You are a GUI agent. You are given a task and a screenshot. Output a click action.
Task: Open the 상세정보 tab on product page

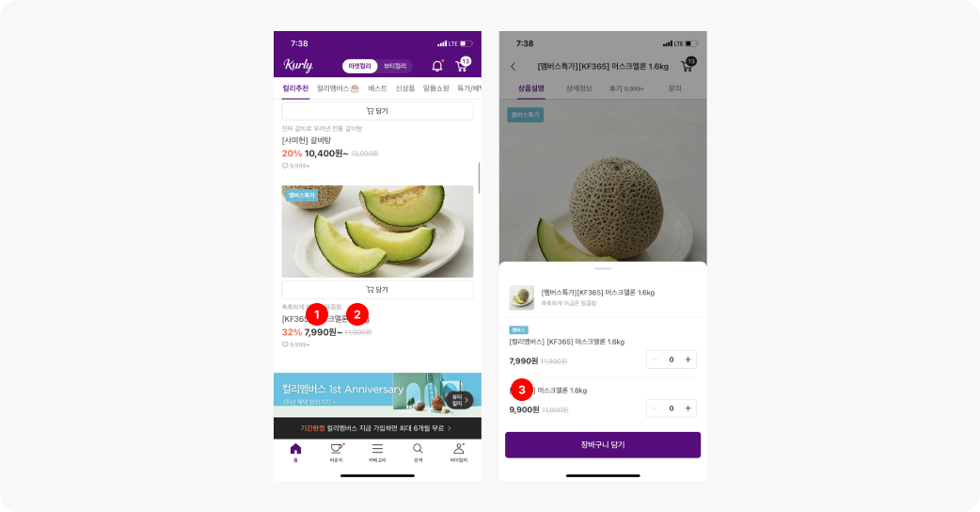click(x=578, y=88)
